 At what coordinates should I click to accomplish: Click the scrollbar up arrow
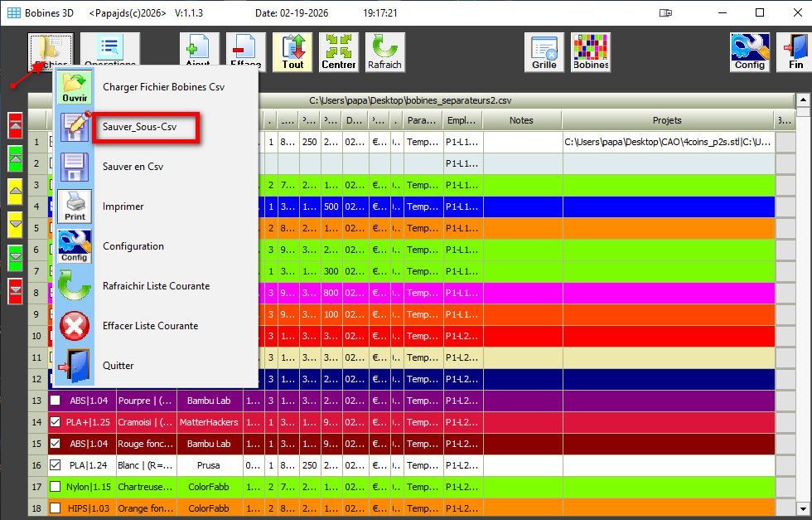(x=803, y=100)
